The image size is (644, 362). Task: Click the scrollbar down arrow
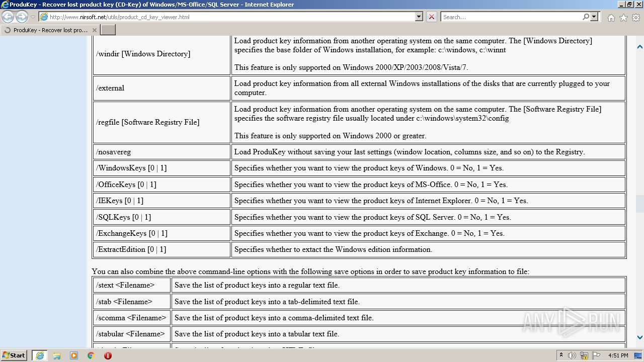[639, 337]
